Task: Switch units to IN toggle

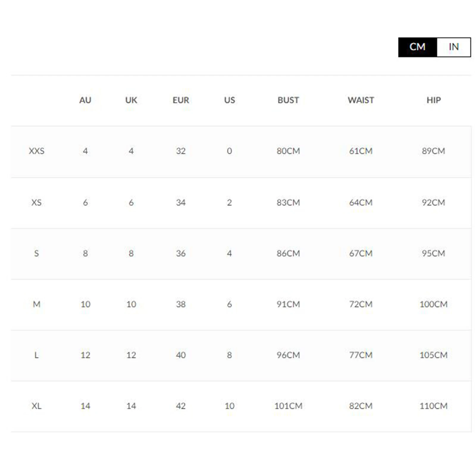Action: [x=453, y=47]
